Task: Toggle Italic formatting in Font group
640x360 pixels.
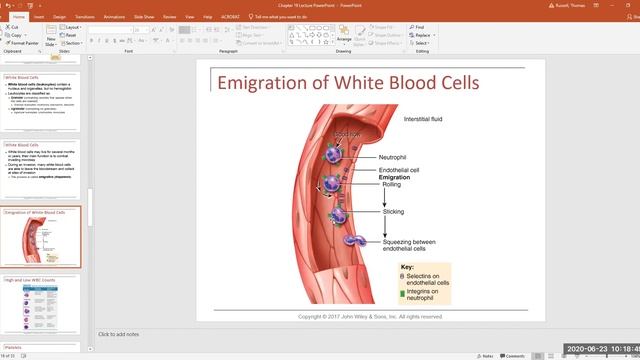Action: tap(99, 40)
